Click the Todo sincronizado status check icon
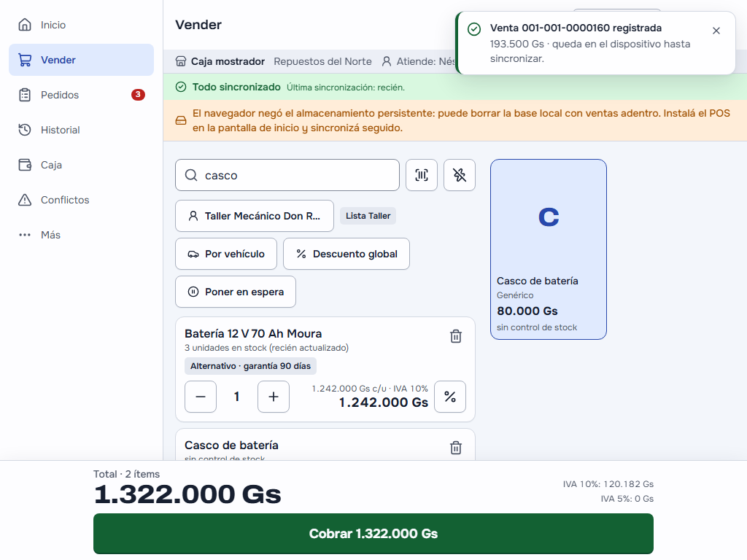The height and width of the screenshot is (560, 747). point(181,87)
